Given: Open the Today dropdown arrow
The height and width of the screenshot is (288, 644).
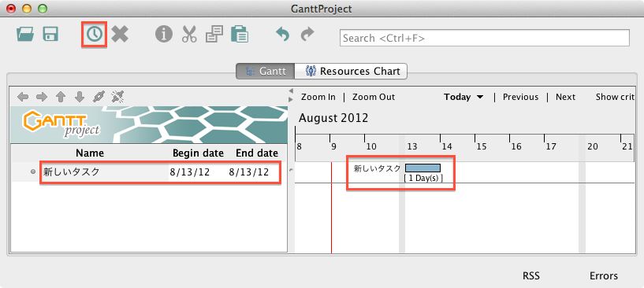Looking at the screenshot, I should (480, 98).
